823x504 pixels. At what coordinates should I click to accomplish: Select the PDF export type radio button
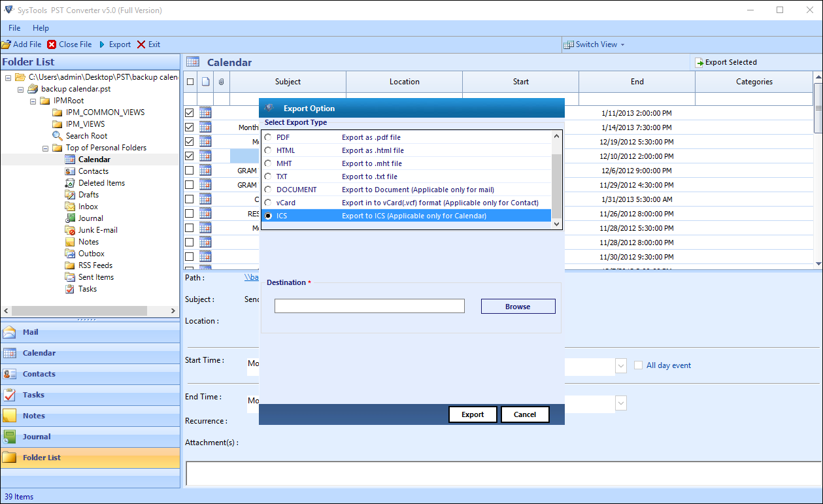click(268, 137)
